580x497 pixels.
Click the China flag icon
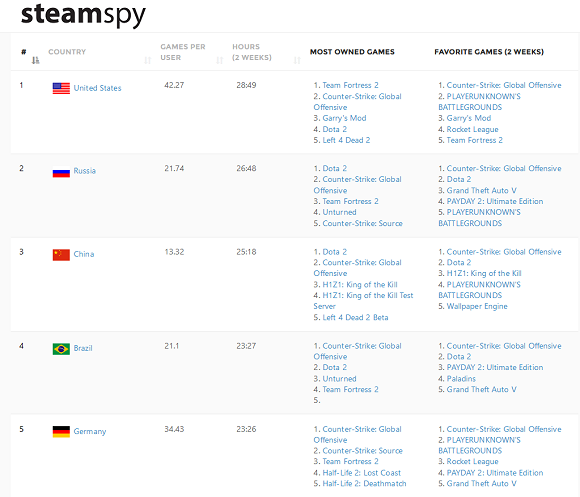61,255
